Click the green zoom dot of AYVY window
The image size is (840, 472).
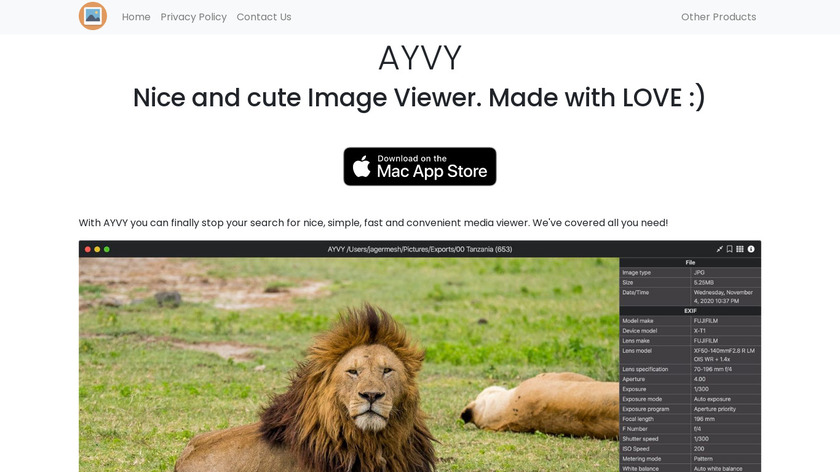point(107,249)
